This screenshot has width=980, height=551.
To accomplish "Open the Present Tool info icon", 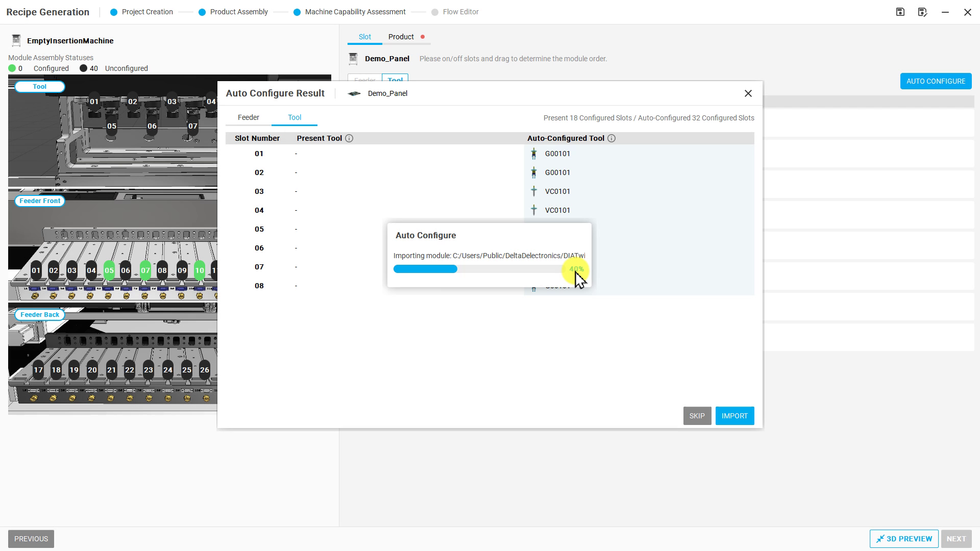I will [349, 138].
